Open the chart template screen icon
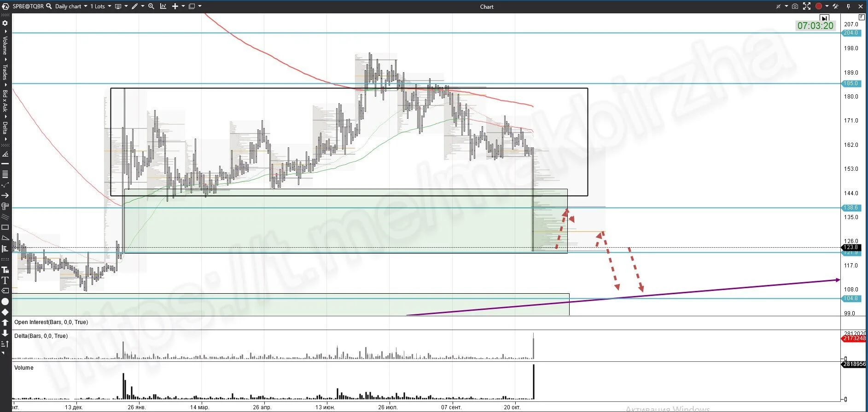The width and height of the screenshot is (868, 412). (118, 6)
